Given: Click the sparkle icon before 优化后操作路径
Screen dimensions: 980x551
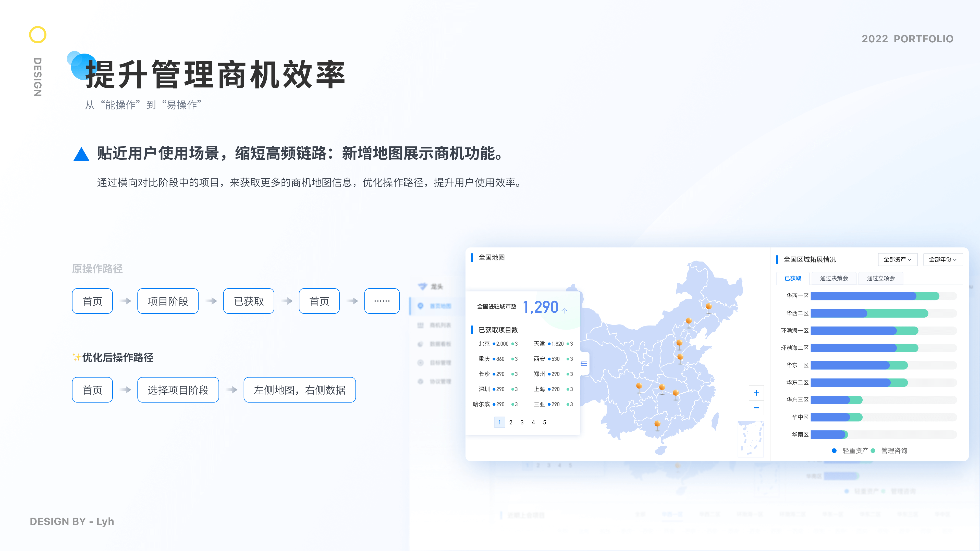Looking at the screenshot, I should point(77,357).
